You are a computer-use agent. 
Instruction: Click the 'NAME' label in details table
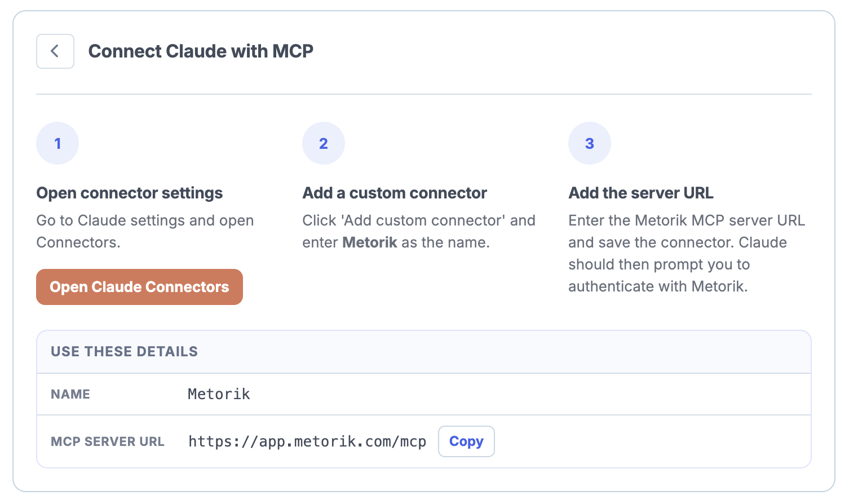tap(70, 394)
